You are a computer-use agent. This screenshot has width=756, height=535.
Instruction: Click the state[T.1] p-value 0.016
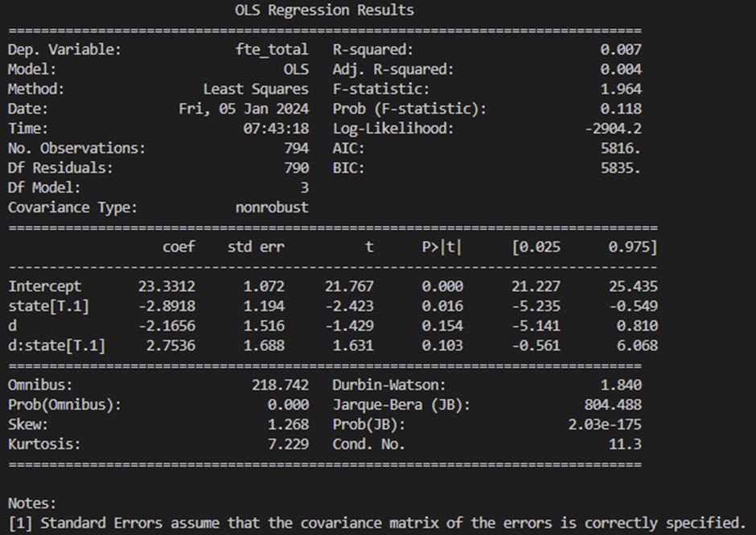[442, 307]
